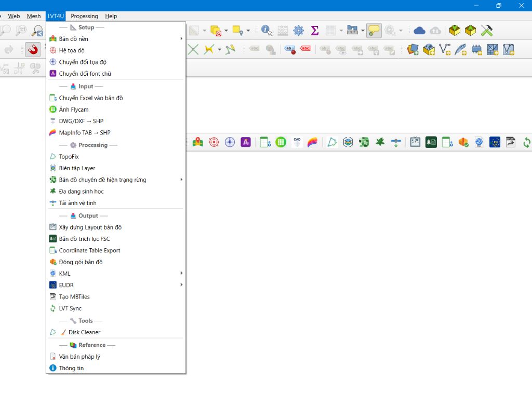The height and width of the screenshot is (408, 532).
Task: Click the green Flycam grid toolbar icon
Action: pos(281,142)
